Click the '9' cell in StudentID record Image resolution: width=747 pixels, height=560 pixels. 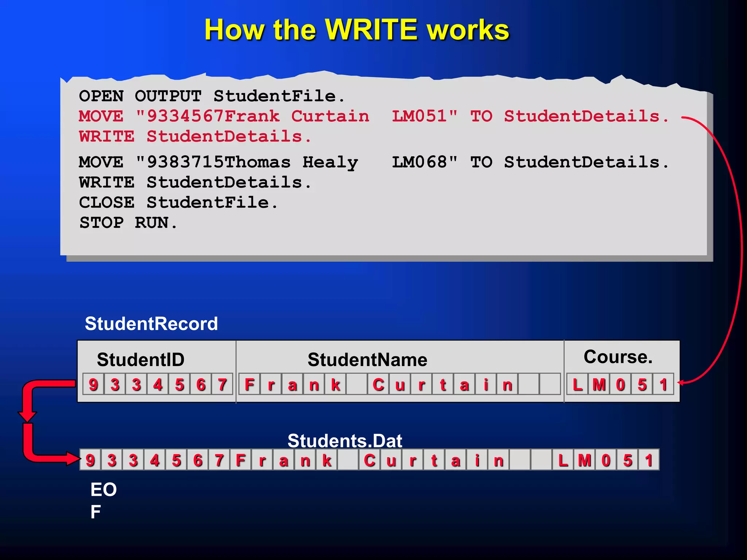pyautogui.click(x=93, y=384)
